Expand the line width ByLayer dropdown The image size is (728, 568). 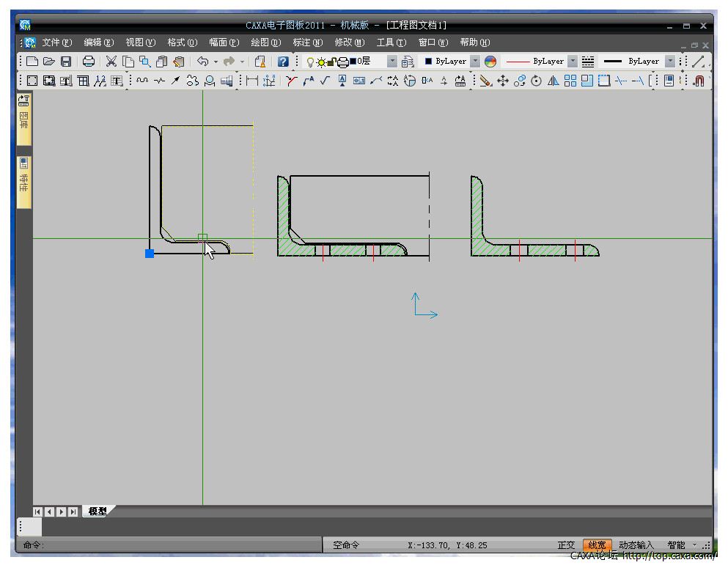pos(670,62)
